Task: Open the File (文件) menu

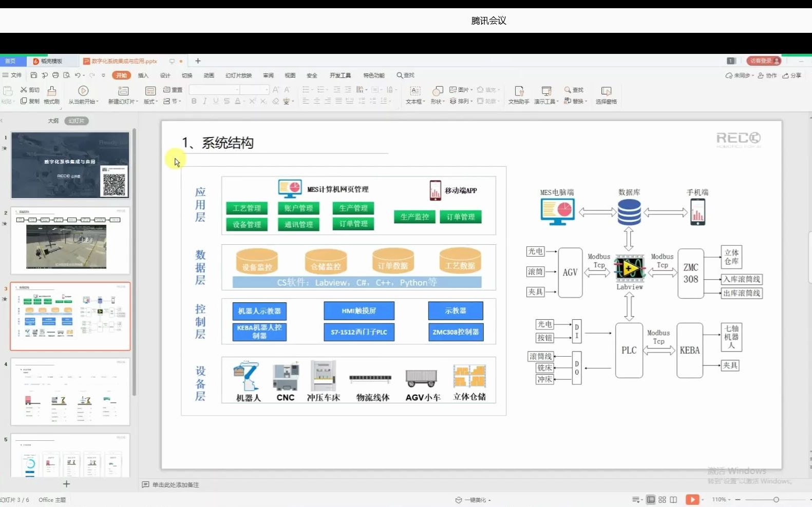Action: (x=12, y=75)
